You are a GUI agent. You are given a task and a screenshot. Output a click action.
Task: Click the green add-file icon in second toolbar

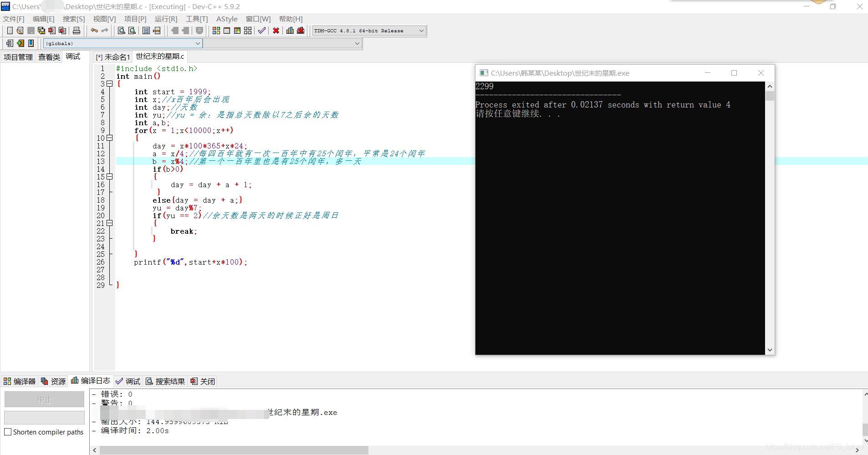20,43
